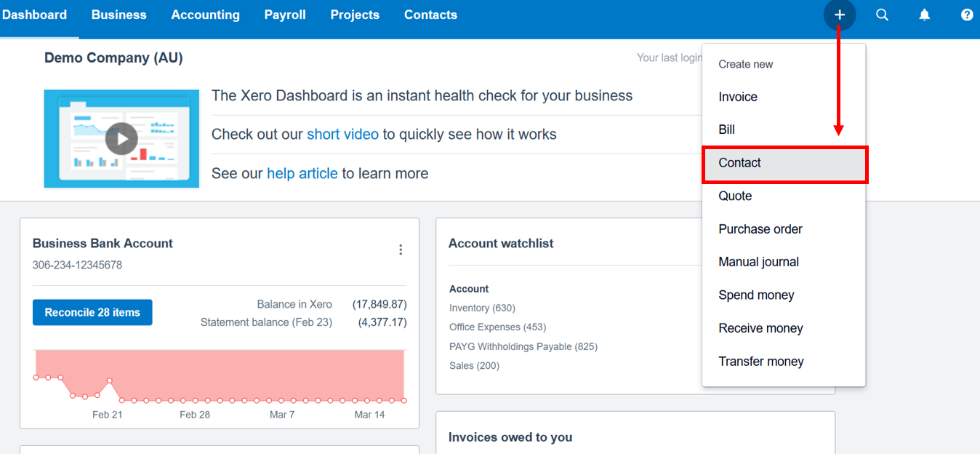Viewport: 980px width, 454px height.
Task: Select Bill from Create new menu
Action: [x=784, y=130]
